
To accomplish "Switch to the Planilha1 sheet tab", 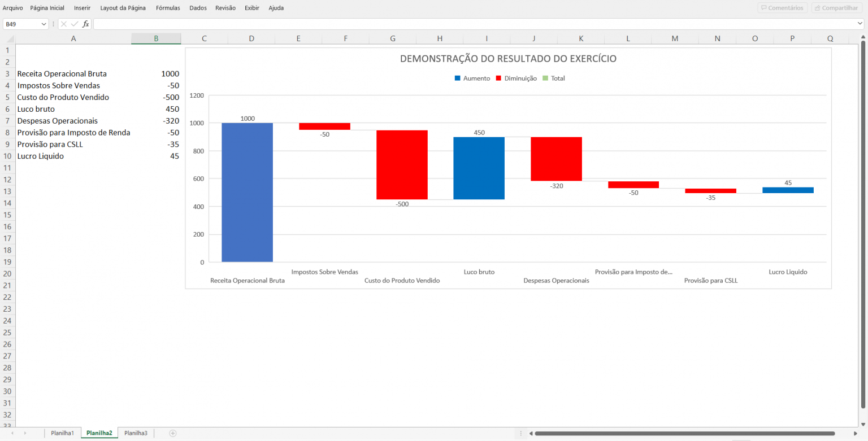I will pos(62,433).
